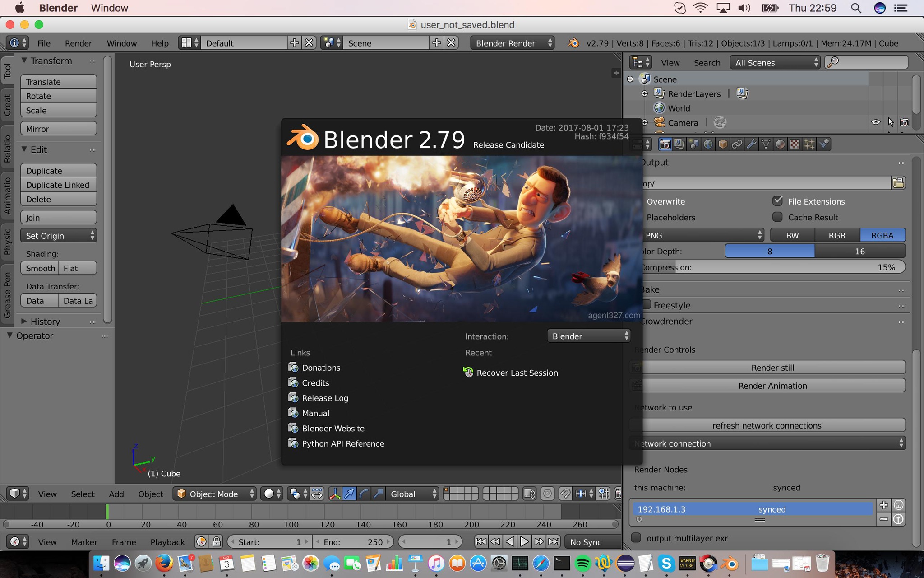
Task: Open the timeline Playback menu
Action: 167,542
